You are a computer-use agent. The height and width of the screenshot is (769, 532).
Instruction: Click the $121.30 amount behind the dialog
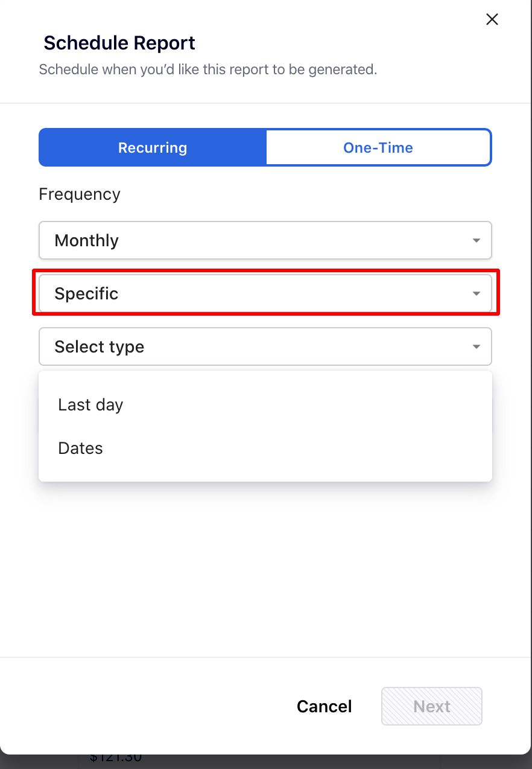coord(116,758)
